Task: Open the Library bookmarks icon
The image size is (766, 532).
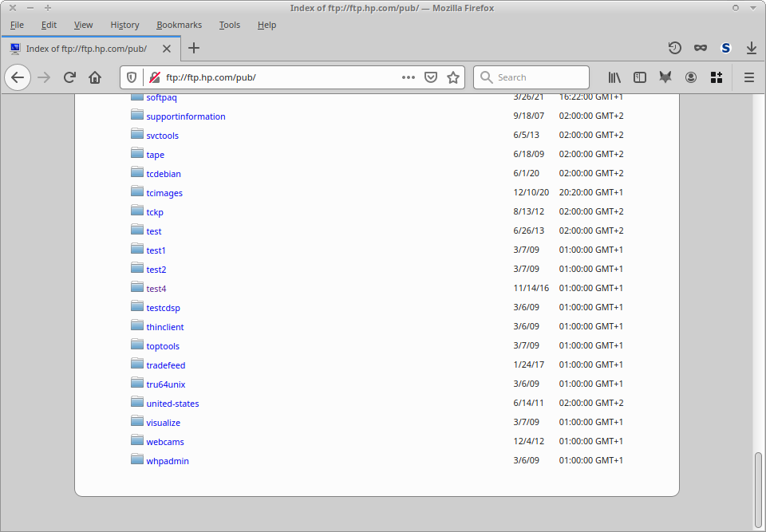Action: (x=614, y=77)
